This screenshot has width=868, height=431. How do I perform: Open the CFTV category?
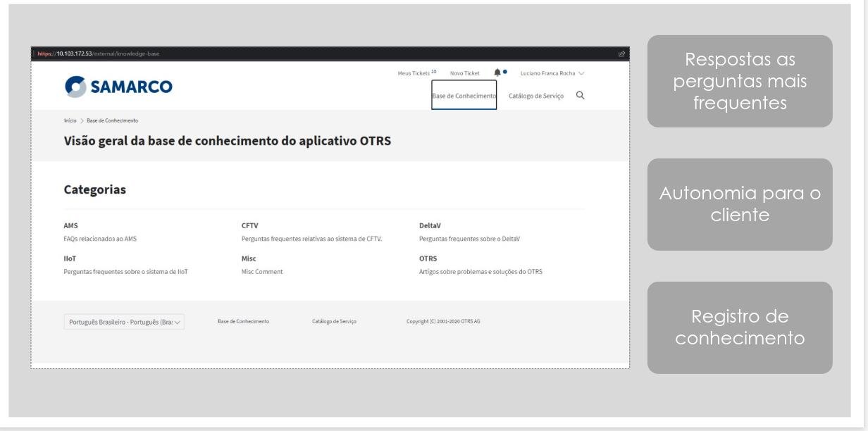250,226
